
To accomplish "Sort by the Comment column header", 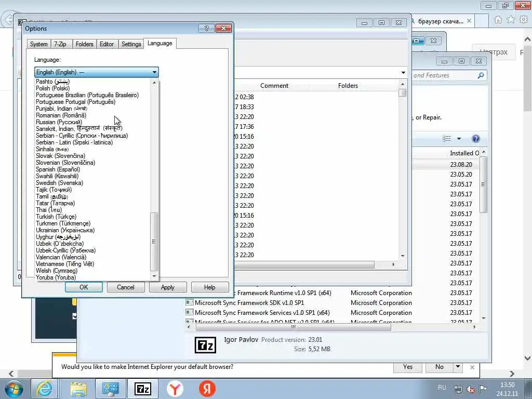I will click(274, 86).
